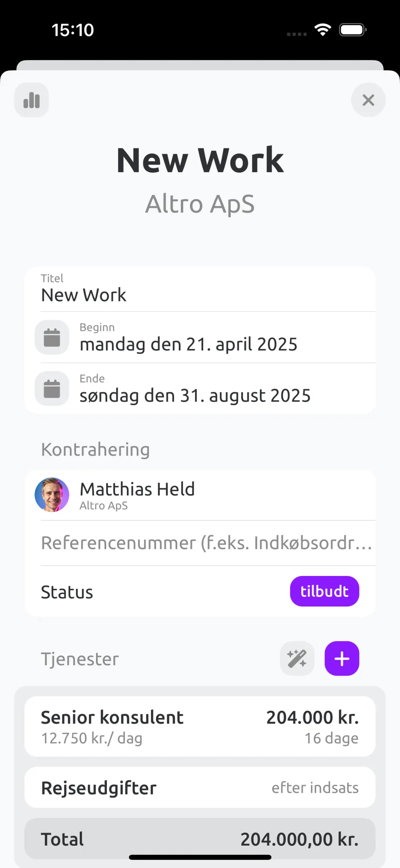Tap the Wi-Fi status bar icon
The height and width of the screenshot is (868, 400).
[x=322, y=30]
